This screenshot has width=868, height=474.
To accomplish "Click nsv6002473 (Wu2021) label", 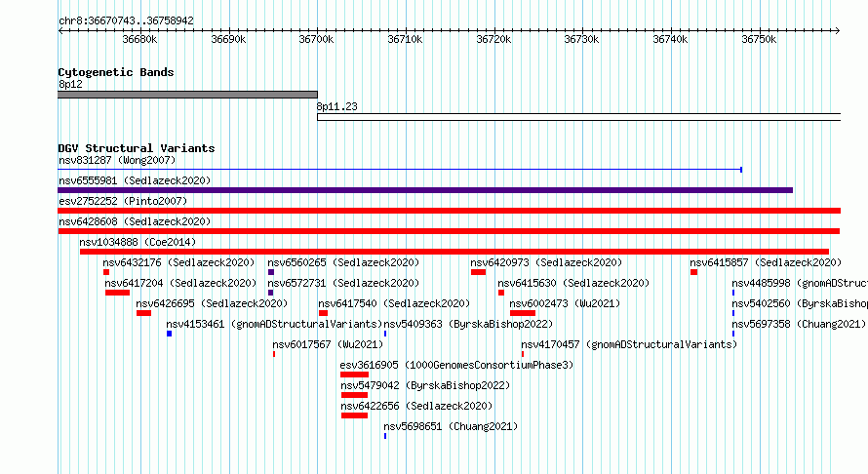I will 565,303.
